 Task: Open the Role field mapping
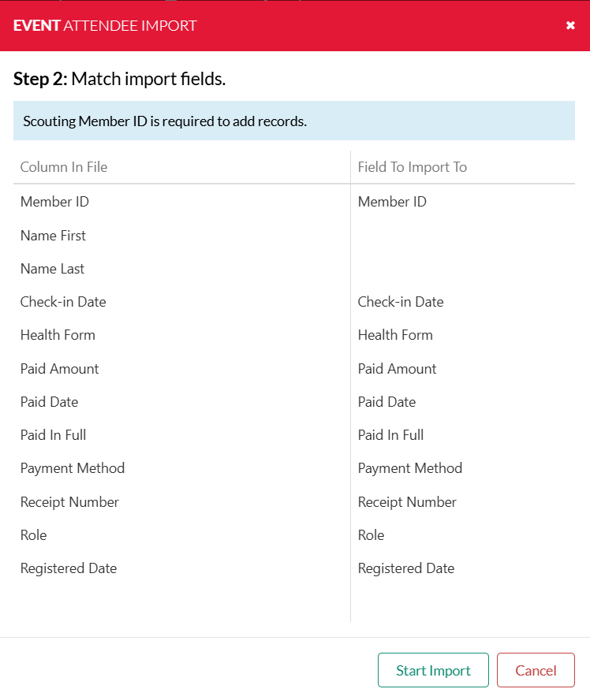[371, 535]
